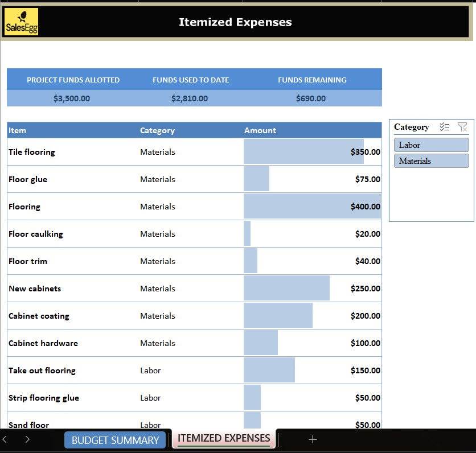Click the $400.00 amount cell
The height and width of the screenshot is (453, 476).
tap(313, 207)
